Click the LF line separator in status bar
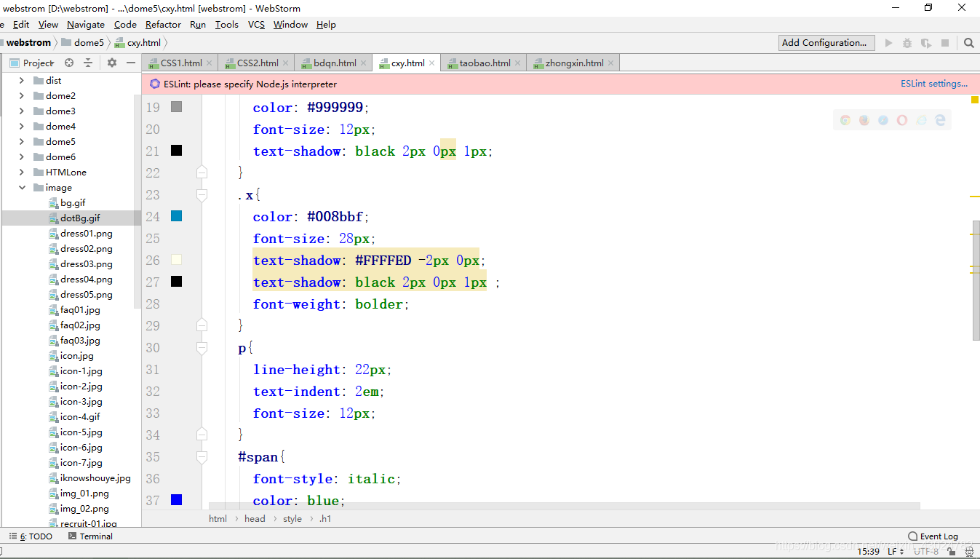980x559 pixels. pyautogui.click(x=896, y=552)
